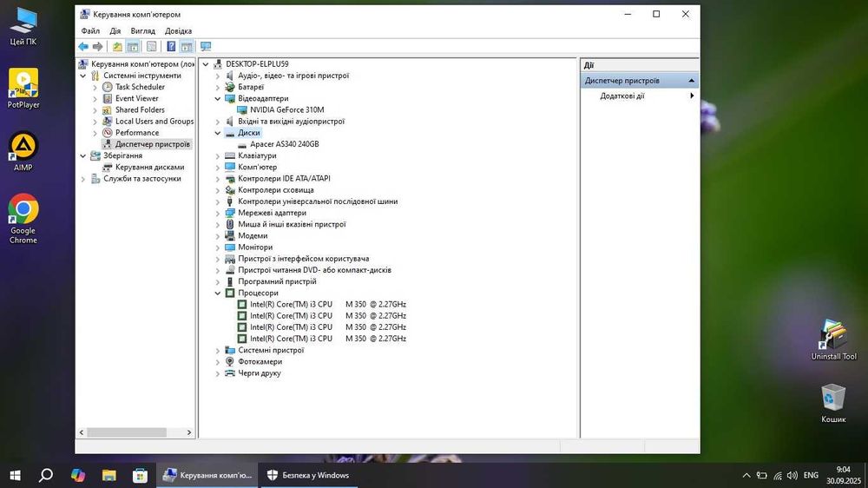Click Керування комп'ютером taskbar button
This screenshot has height=488, width=868.
pyautogui.click(x=208, y=475)
